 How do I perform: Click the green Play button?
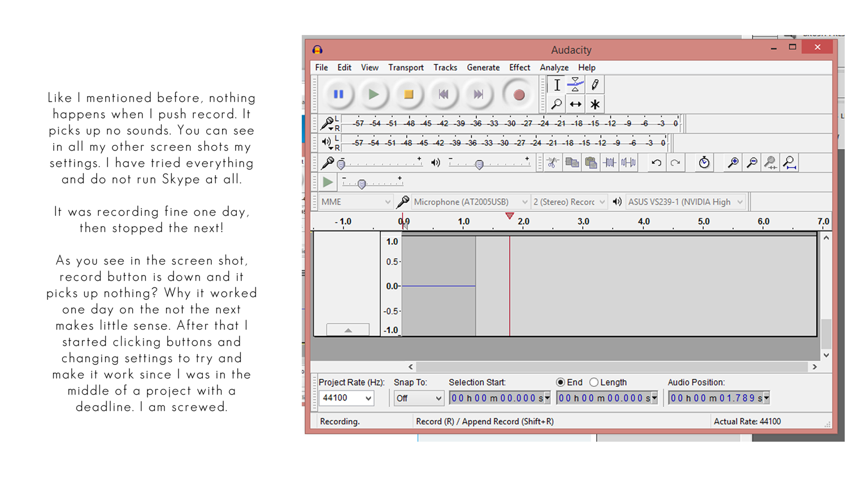(x=374, y=94)
